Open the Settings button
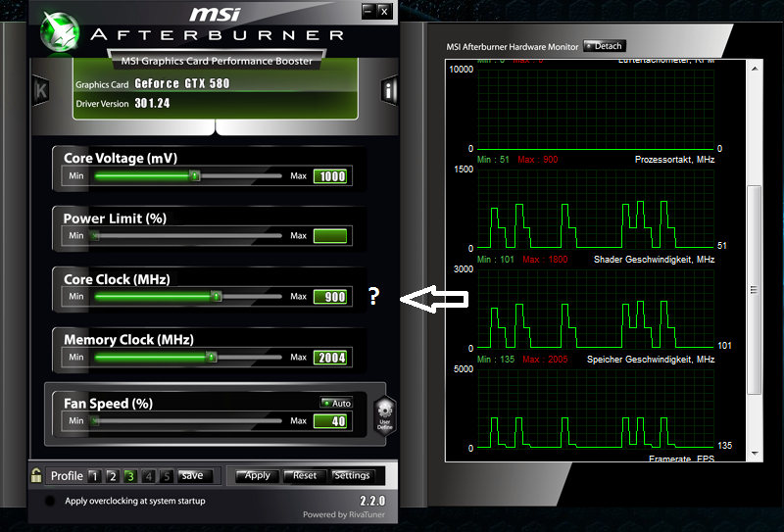The width and height of the screenshot is (784, 532). pyautogui.click(x=352, y=476)
